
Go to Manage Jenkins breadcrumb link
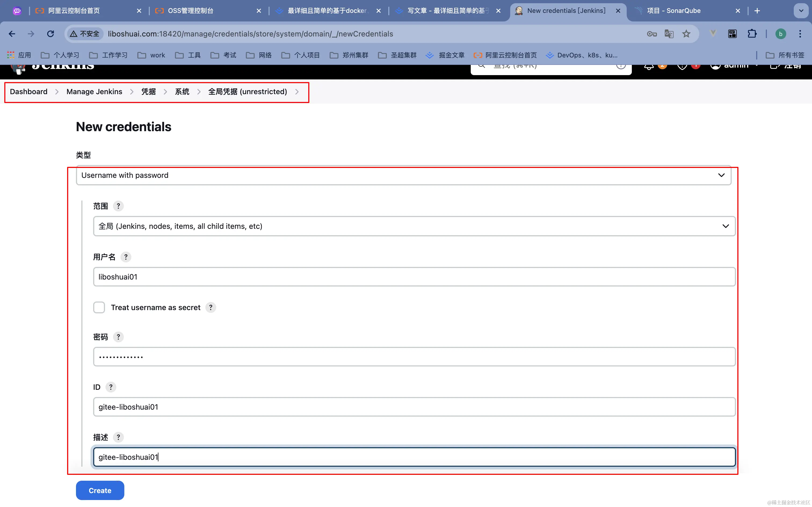point(94,92)
